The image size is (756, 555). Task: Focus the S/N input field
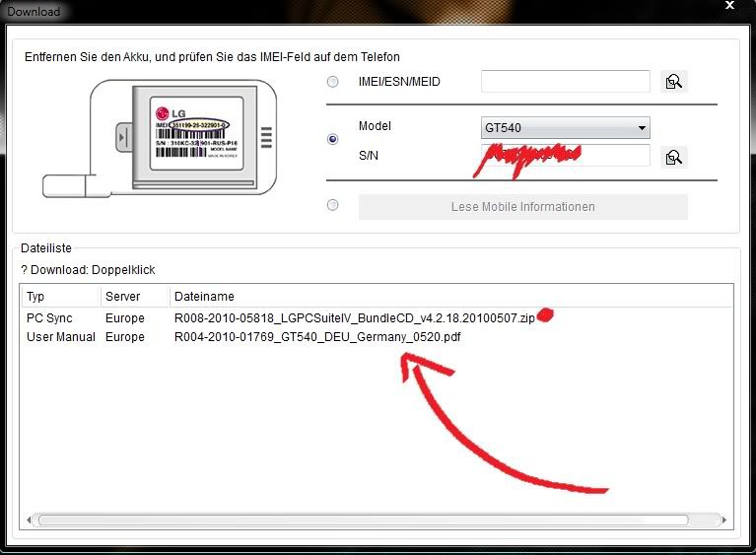click(566, 156)
